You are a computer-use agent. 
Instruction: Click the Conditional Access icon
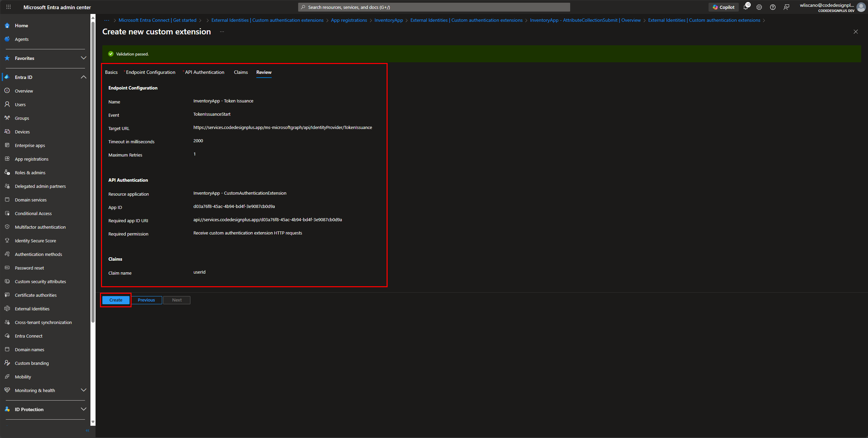tap(7, 213)
